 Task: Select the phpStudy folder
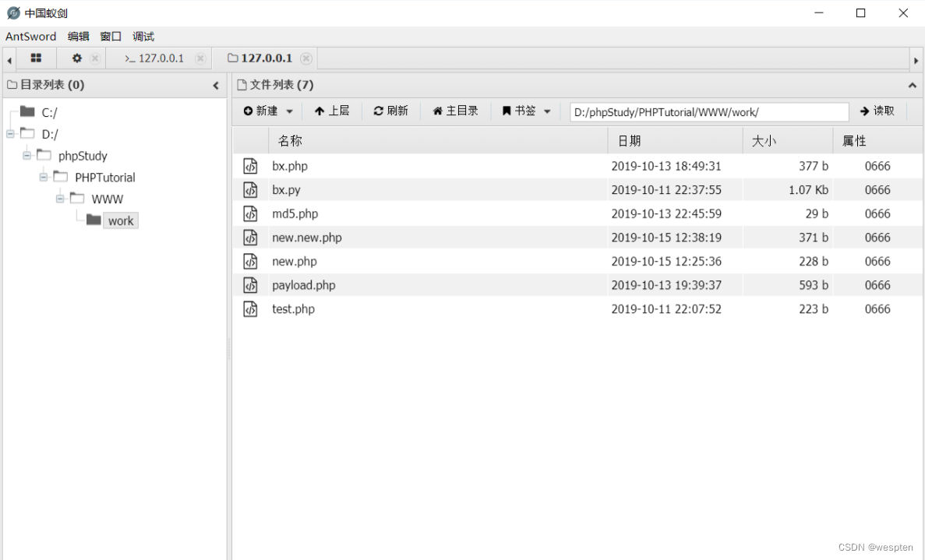(x=83, y=157)
